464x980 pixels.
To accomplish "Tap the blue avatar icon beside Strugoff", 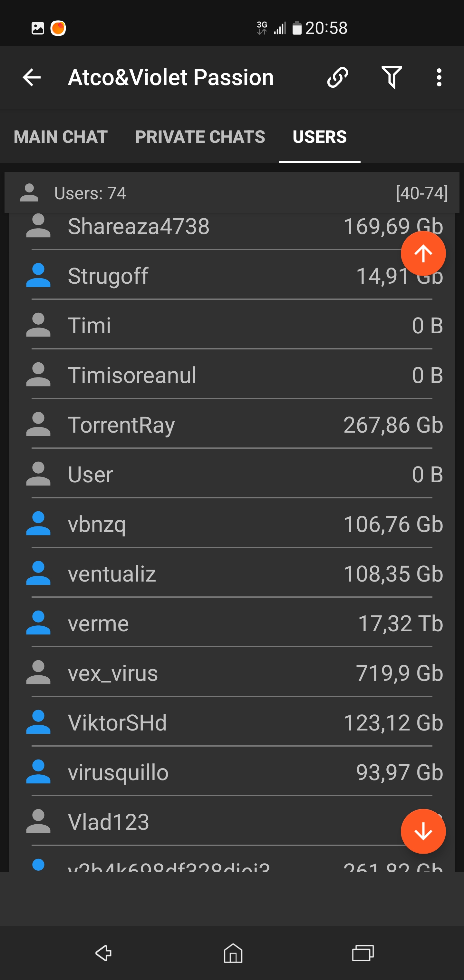I will pyautogui.click(x=38, y=275).
